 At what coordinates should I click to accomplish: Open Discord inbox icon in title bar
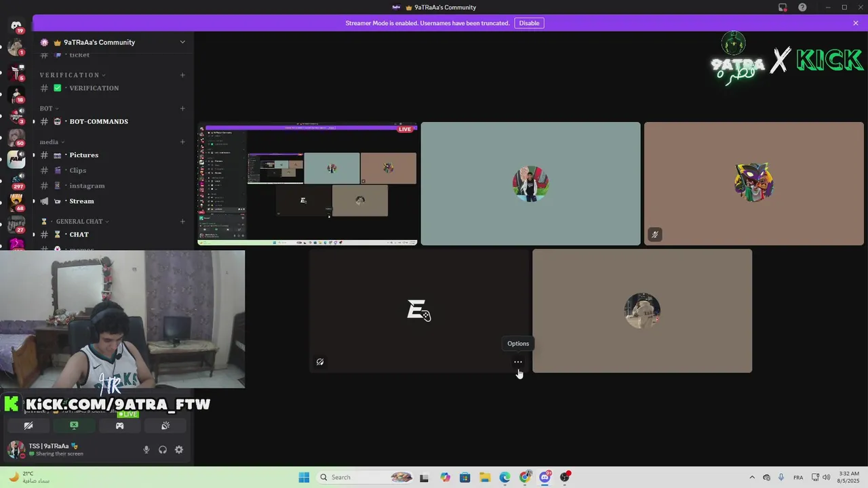[x=783, y=7]
